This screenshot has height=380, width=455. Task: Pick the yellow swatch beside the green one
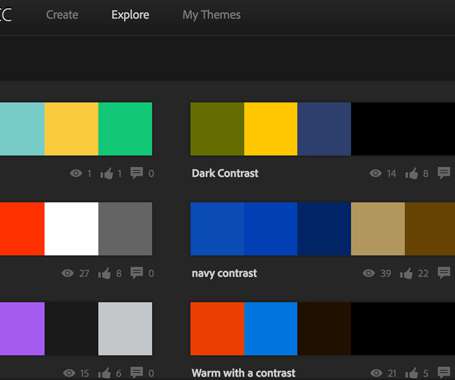(x=71, y=129)
